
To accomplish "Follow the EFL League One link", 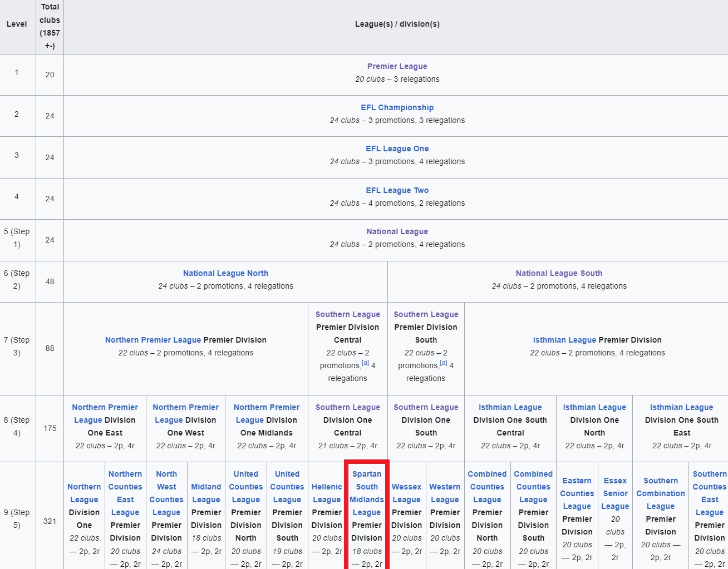I will click(x=397, y=149).
